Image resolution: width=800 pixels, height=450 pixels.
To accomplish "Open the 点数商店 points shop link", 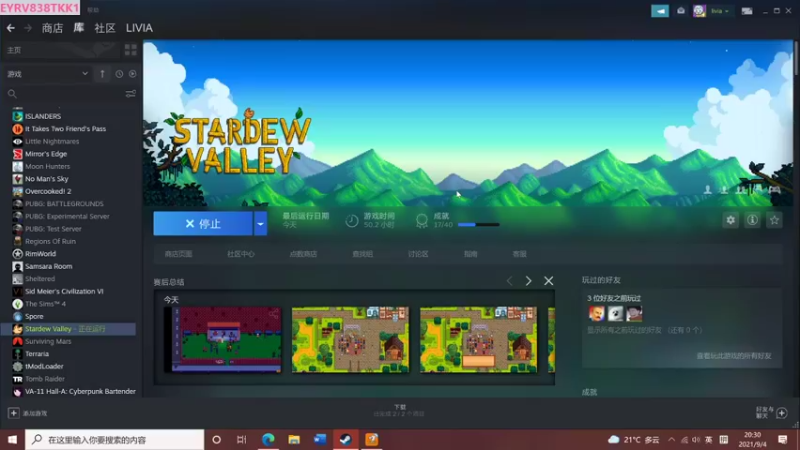I will [x=303, y=254].
